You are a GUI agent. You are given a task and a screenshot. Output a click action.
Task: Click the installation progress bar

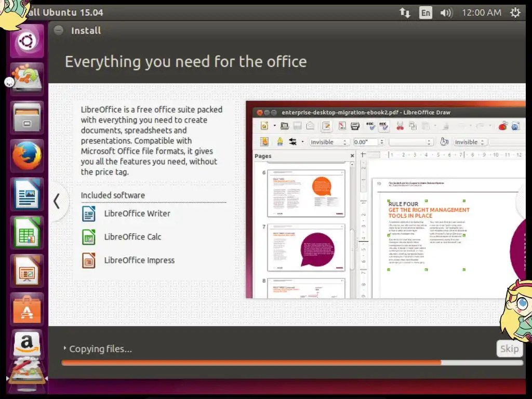pyautogui.click(x=292, y=363)
